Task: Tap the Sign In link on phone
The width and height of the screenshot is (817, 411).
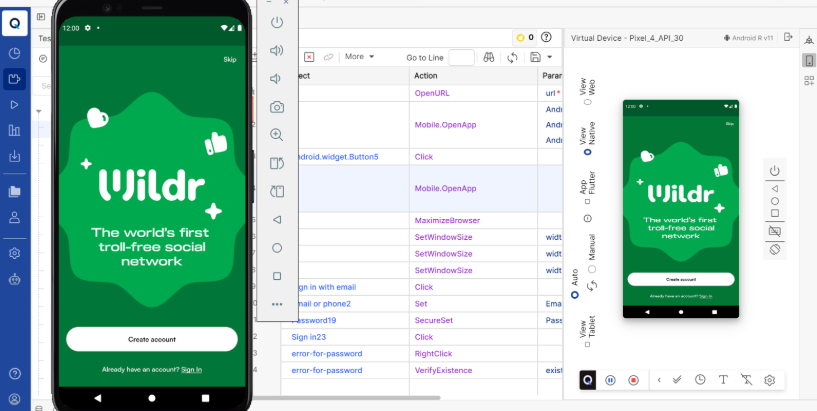Action: click(x=191, y=370)
